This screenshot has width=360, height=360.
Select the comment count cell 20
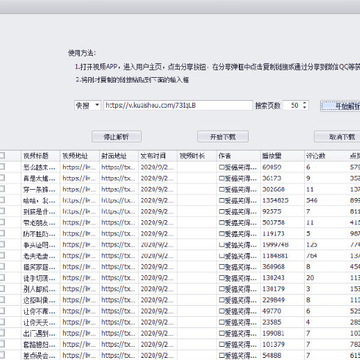coord(326,278)
